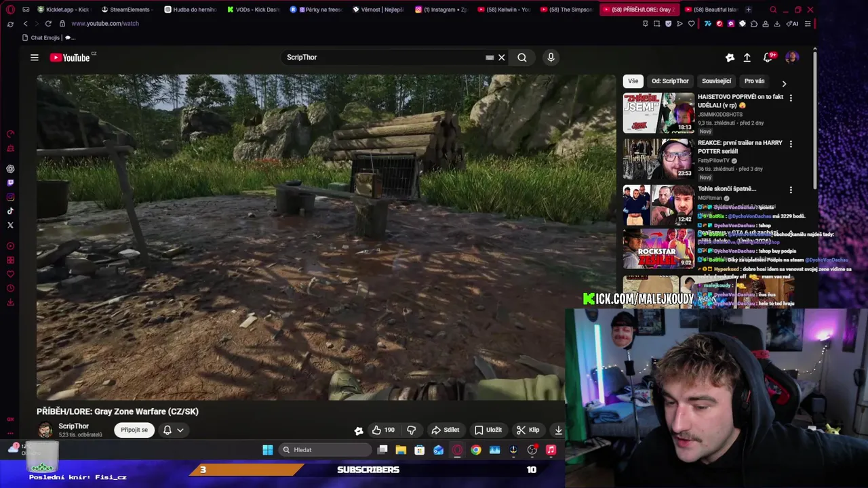The height and width of the screenshot is (488, 868).
Task: Click the ChatGPT icon in the Opera sidebar
Action: [10, 169]
